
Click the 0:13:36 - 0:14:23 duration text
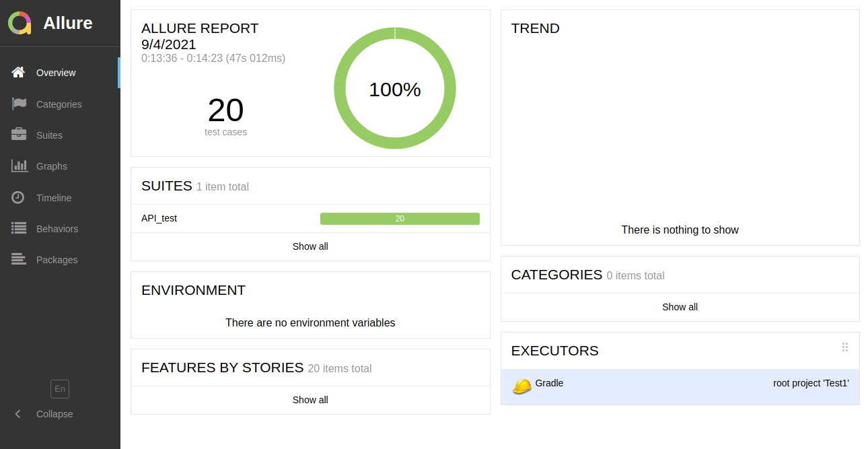tap(213, 59)
